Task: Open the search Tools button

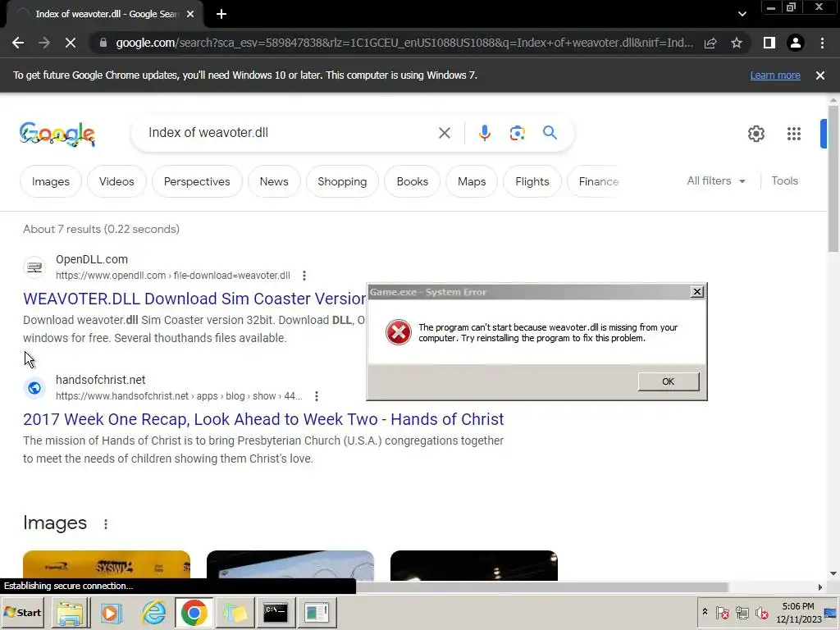Action: coord(784,181)
